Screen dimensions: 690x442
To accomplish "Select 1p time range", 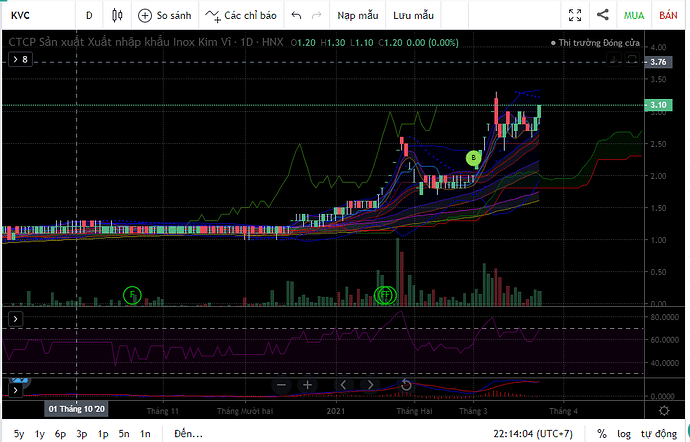I will (x=103, y=434).
